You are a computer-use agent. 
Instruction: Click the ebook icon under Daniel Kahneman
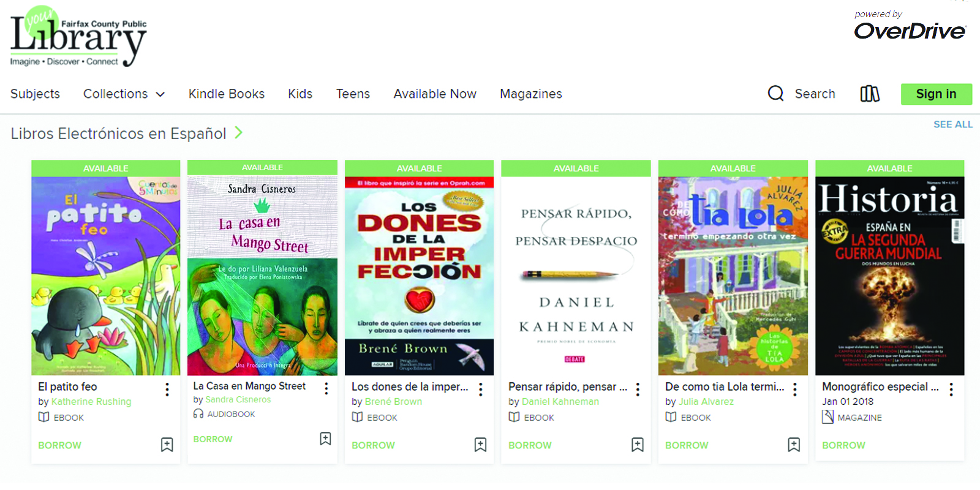(x=514, y=417)
